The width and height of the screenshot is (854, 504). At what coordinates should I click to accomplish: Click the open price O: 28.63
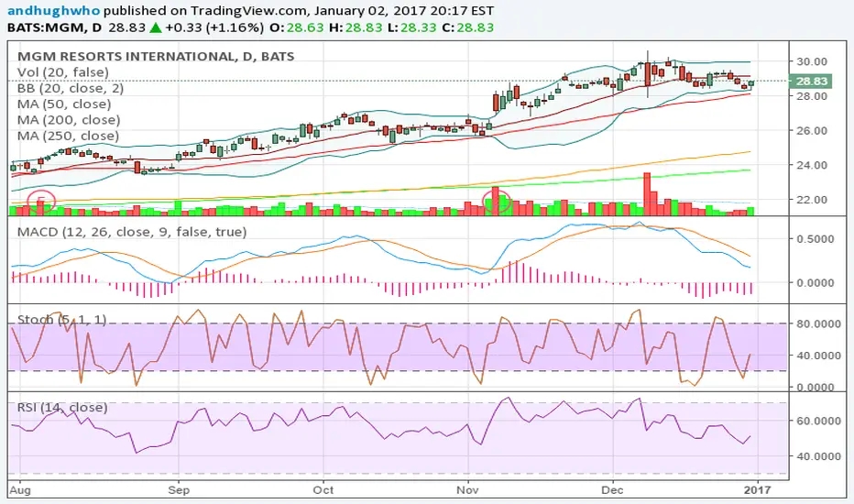(x=298, y=27)
